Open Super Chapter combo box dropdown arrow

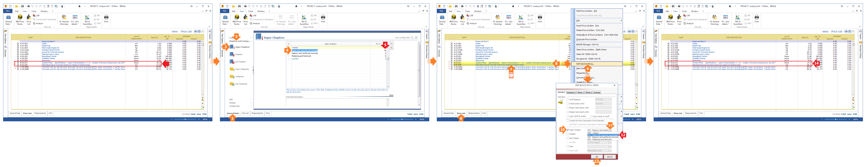pyautogui.click(x=610, y=130)
